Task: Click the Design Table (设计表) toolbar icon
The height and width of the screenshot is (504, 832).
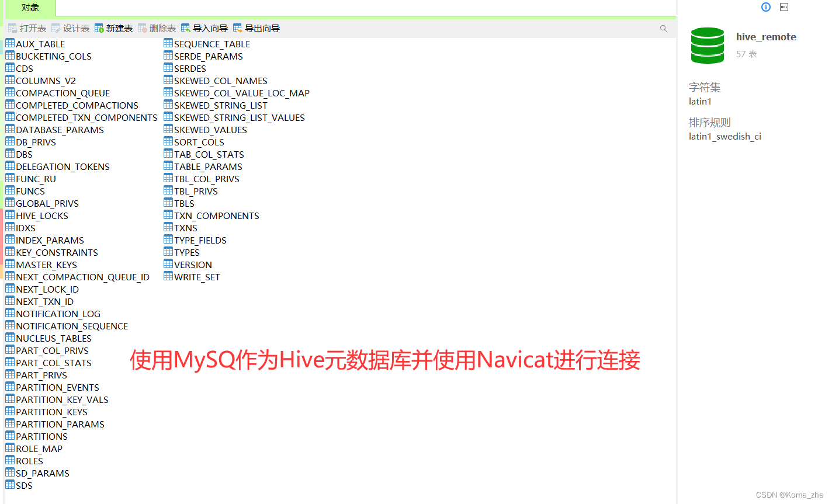Action: pos(56,28)
